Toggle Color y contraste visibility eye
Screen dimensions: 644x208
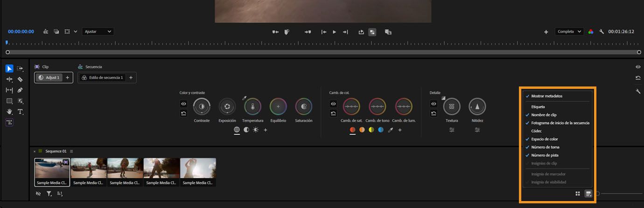[x=183, y=104]
